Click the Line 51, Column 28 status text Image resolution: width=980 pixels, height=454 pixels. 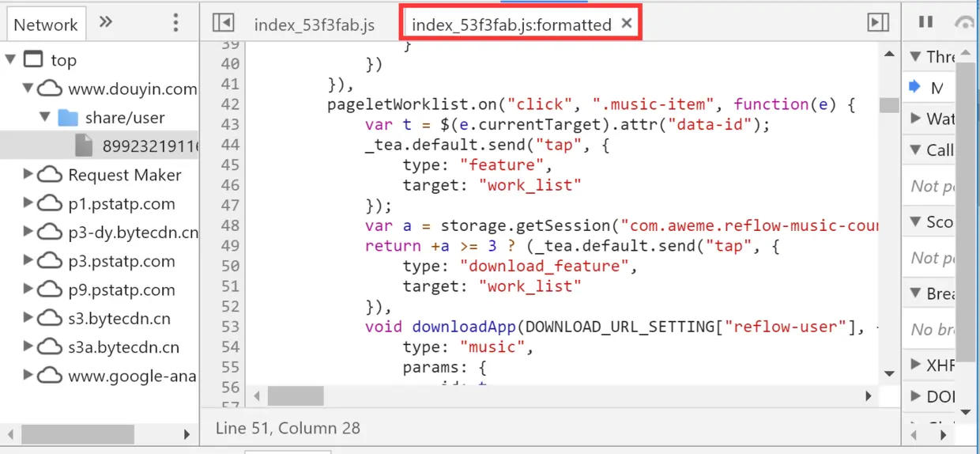288,429
